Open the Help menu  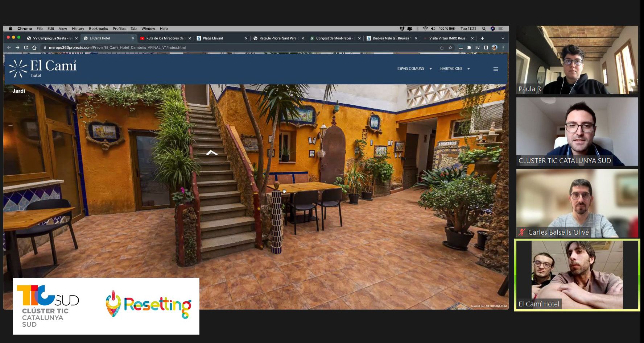[164, 29]
